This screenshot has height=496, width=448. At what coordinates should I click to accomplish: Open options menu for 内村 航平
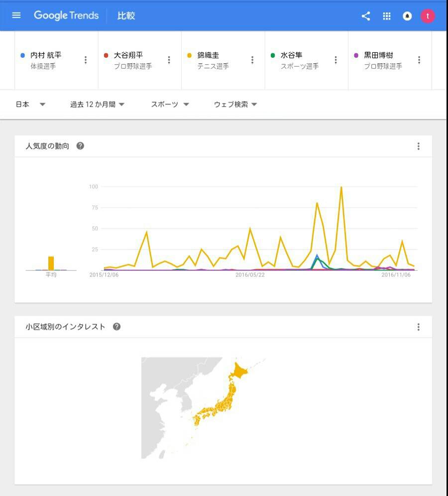pyautogui.click(x=85, y=60)
